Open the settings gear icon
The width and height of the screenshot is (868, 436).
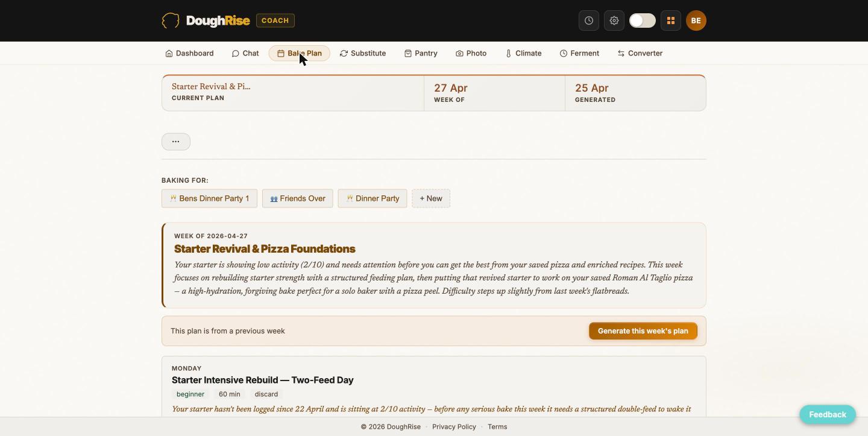[614, 21]
